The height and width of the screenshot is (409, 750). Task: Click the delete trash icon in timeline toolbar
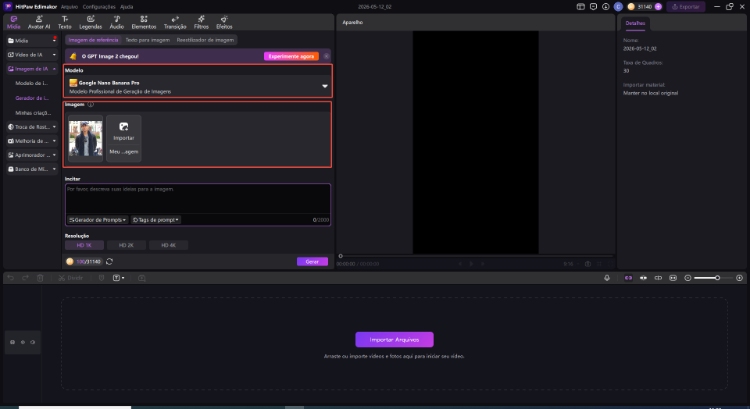pos(40,278)
